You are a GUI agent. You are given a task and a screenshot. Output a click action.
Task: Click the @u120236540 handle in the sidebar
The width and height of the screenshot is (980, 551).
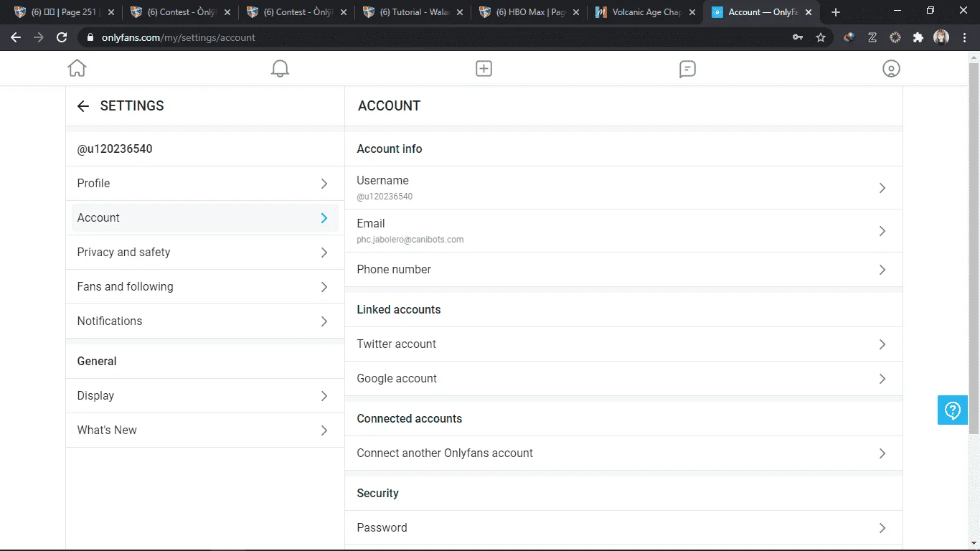click(115, 149)
